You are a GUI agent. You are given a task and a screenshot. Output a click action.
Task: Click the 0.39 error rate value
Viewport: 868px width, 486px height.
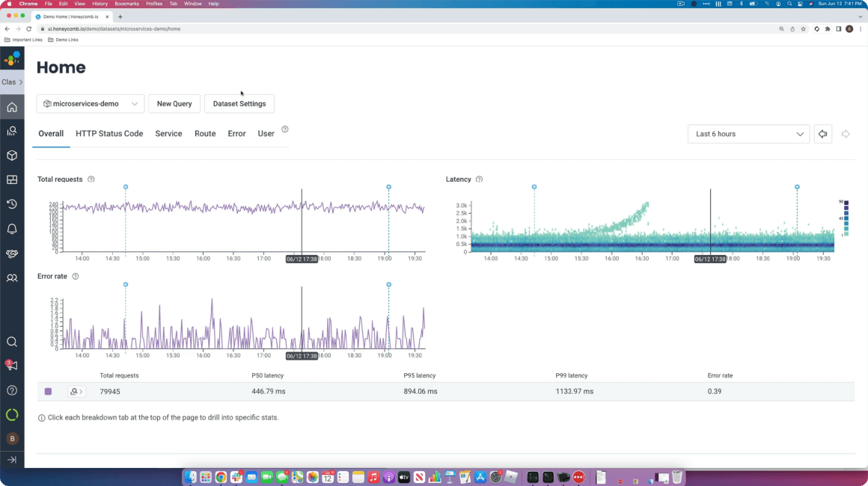click(x=714, y=392)
